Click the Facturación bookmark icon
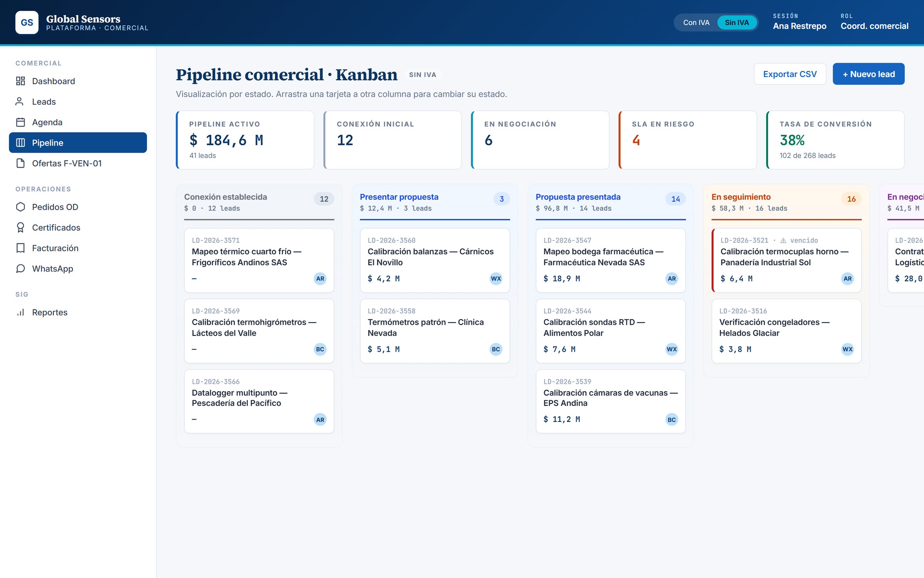 point(20,248)
